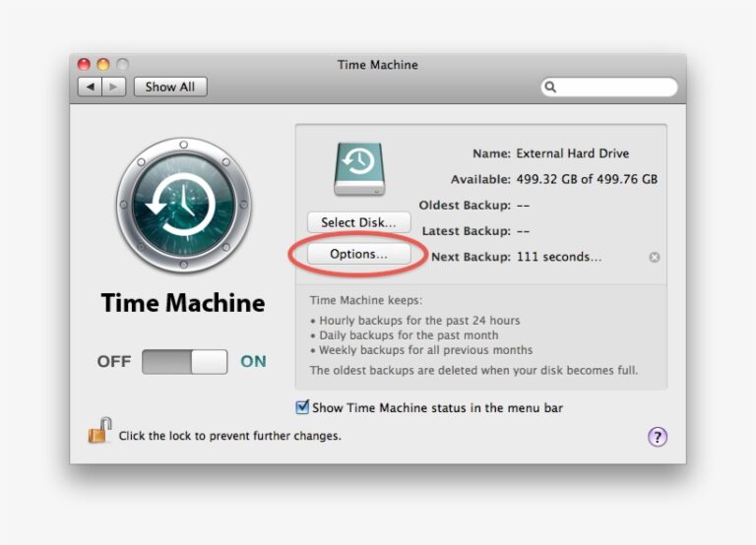Minimize the window with the yellow button
The height and width of the screenshot is (545, 756).
[103, 65]
